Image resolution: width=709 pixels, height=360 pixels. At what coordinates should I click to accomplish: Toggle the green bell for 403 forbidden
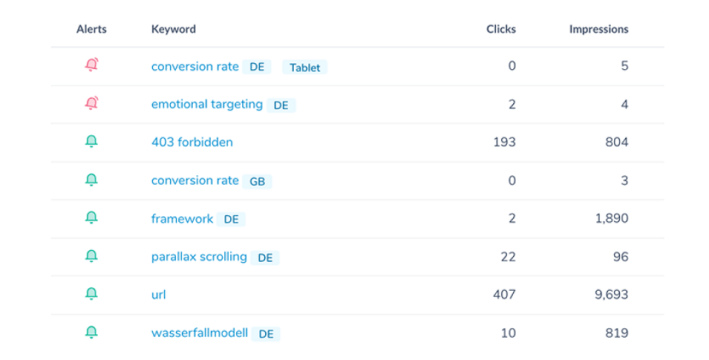coord(91,142)
